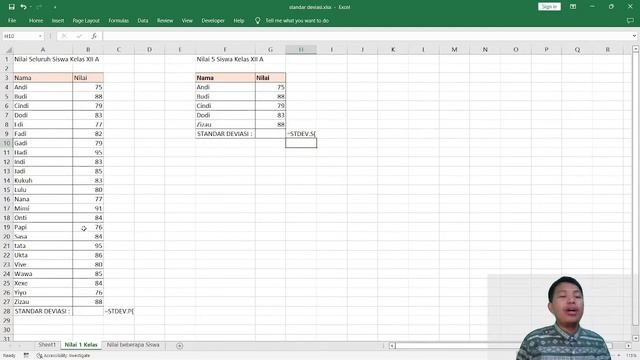
Task: Click the Enter checkmark icon in formula bar
Action: (x=79, y=36)
